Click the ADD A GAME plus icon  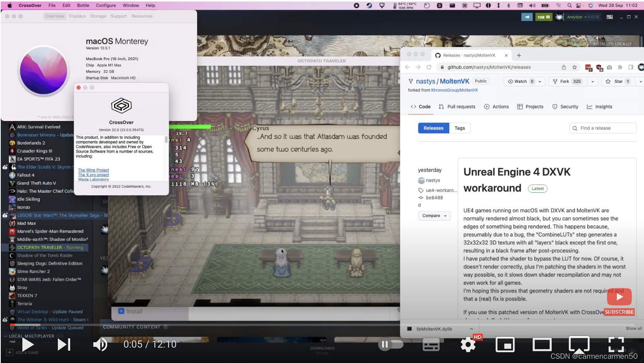10,353
